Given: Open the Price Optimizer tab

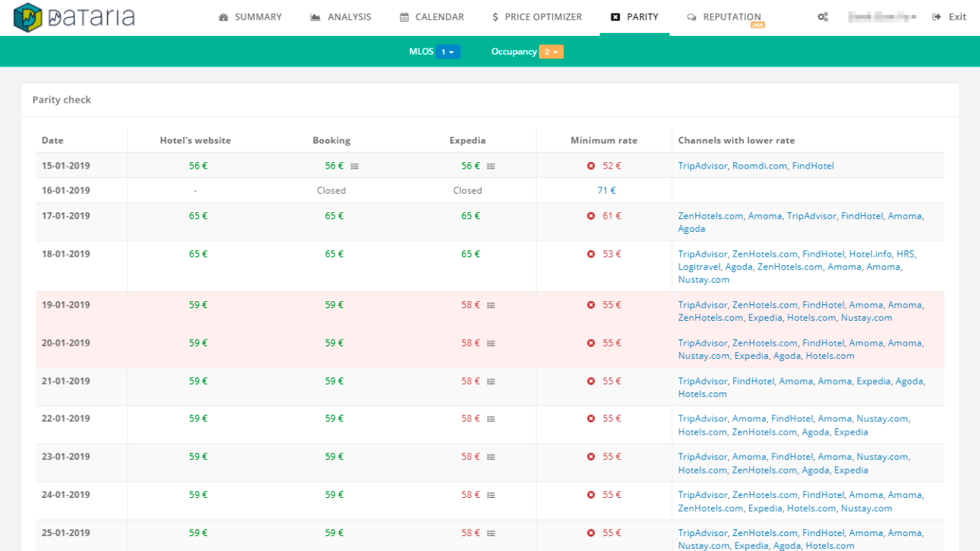Looking at the screenshot, I should 537,17.
